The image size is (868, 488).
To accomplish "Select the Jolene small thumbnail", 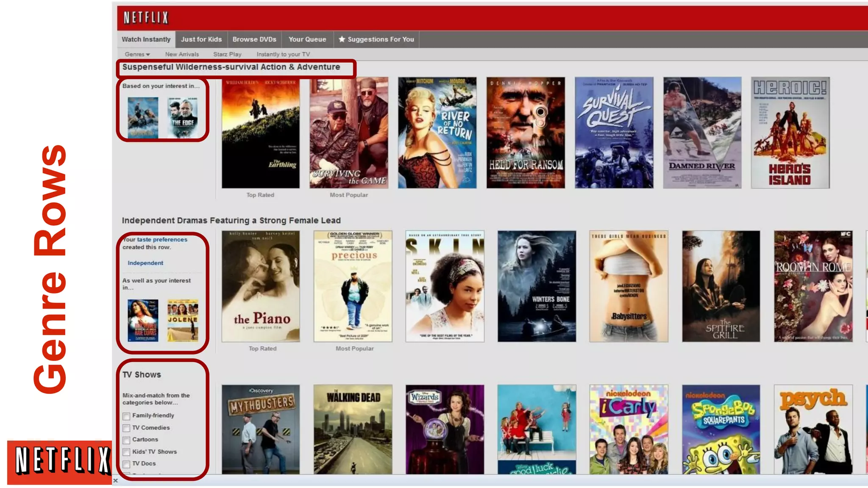I will click(183, 320).
